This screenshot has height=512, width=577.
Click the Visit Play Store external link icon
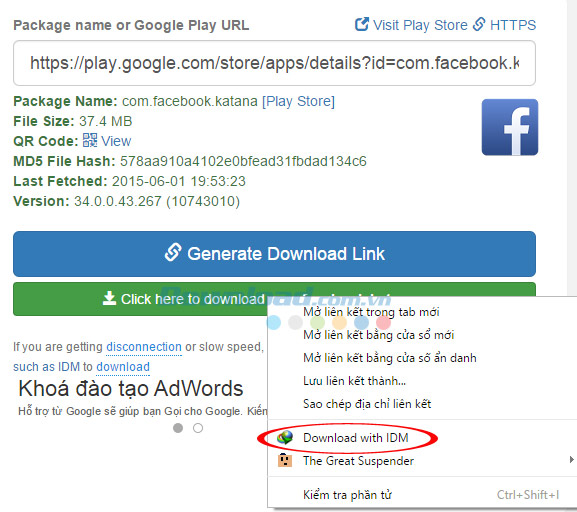click(362, 24)
